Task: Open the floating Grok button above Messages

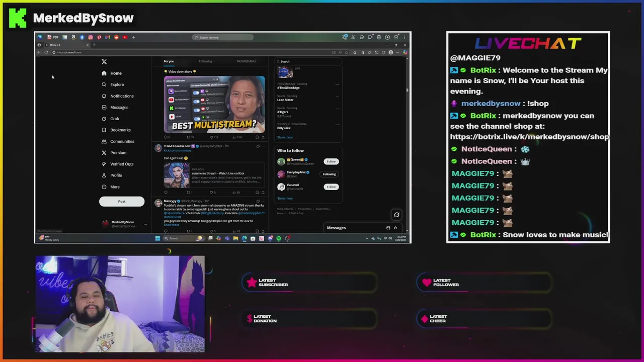Action: pos(396,215)
